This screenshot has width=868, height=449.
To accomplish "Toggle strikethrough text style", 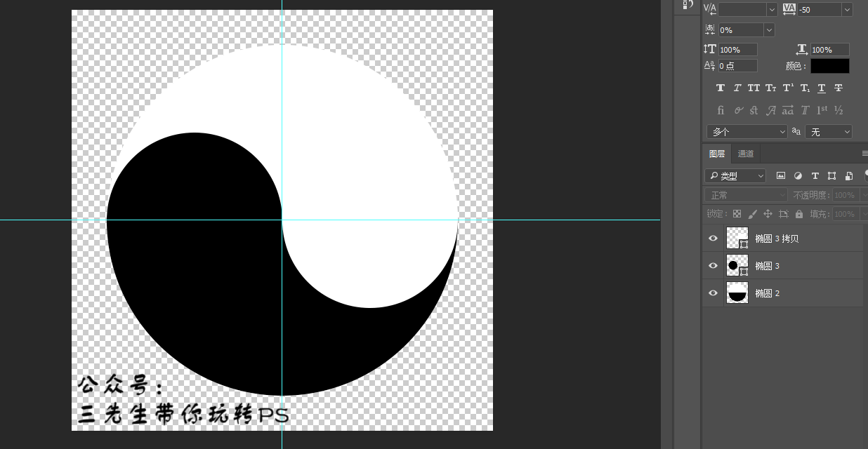I will click(839, 88).
